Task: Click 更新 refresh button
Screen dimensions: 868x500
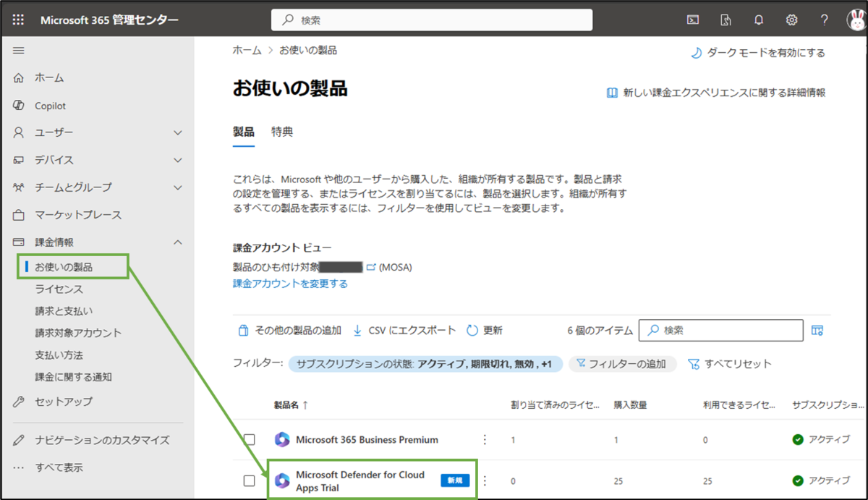Action: [x=484, y=330]
